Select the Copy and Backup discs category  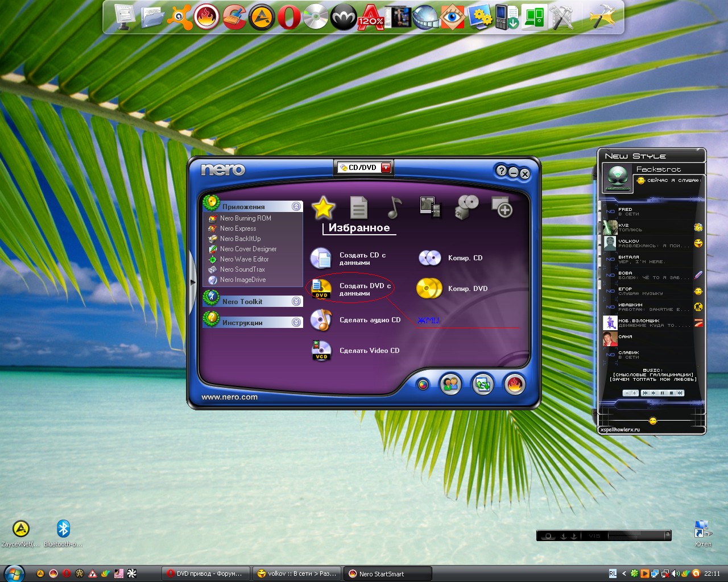[x=467, y=208]
